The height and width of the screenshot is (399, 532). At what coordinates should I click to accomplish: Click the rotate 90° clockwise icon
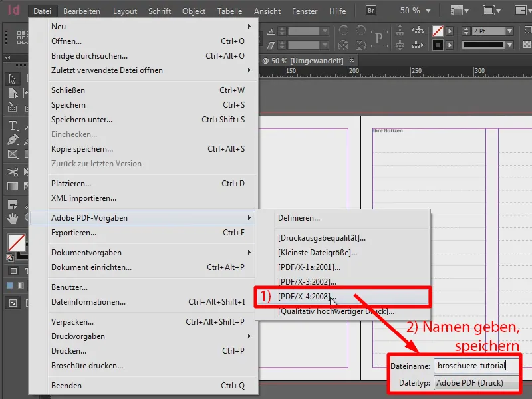pos(343,29)
